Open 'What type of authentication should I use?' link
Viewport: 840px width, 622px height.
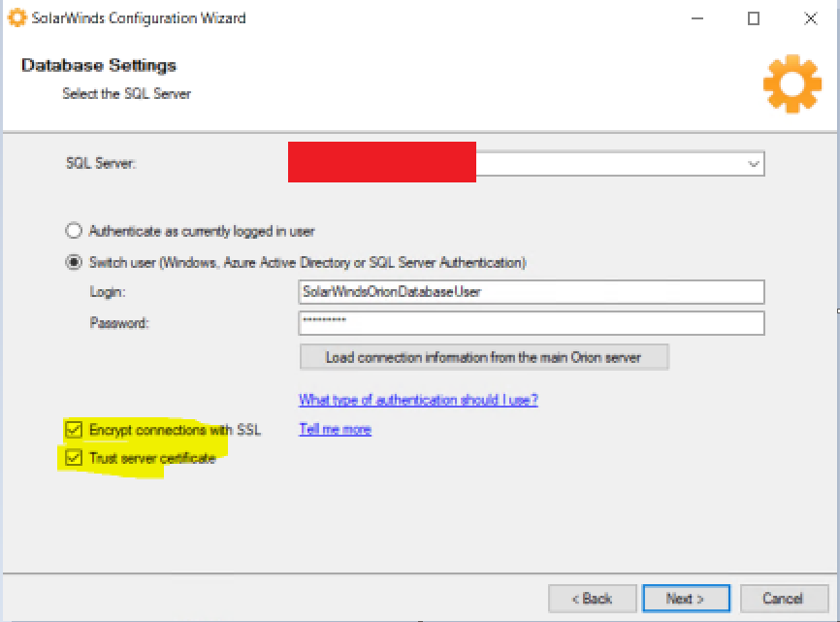(418, 399)
